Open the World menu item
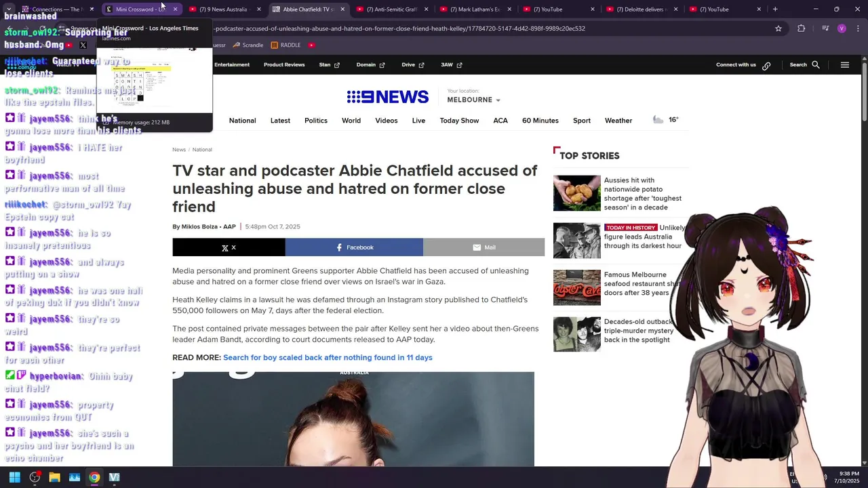Image resolution: width=868 pixels, height=488 pixels. [x=351, y=121]
